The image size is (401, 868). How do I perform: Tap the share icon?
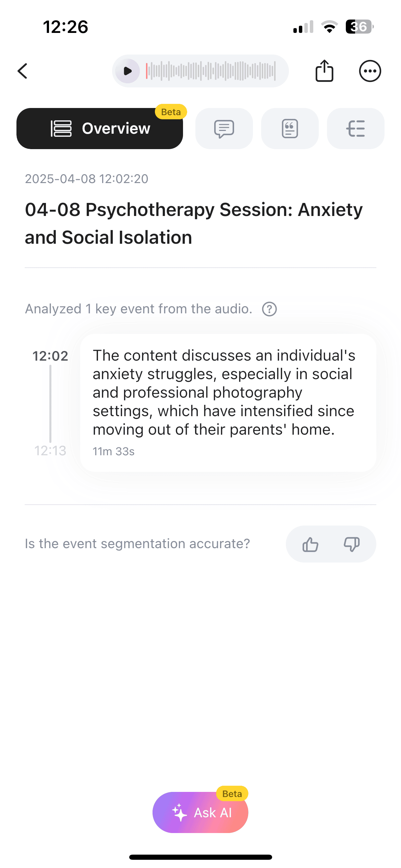tap(324, 71)
